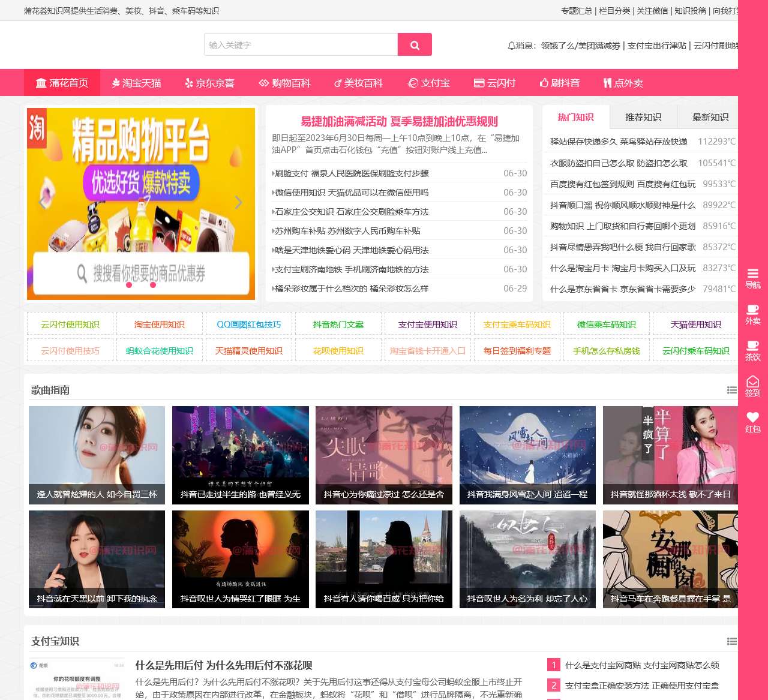Click the QQ画图红包技巧 tag button

click(x=249, y=325)
